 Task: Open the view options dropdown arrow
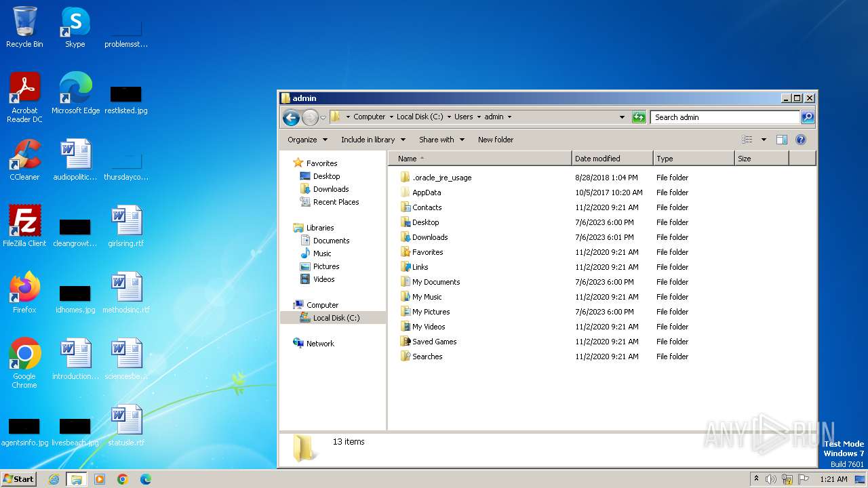(764, 140)
